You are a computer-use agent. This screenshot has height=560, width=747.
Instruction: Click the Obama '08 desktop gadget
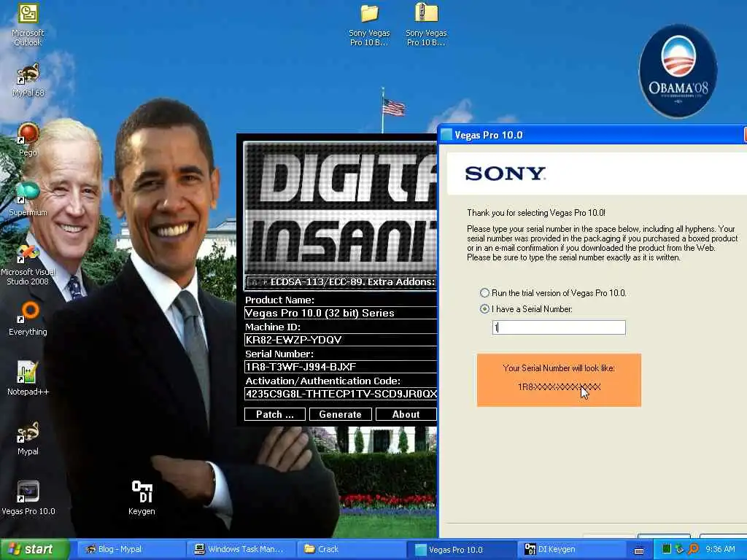(x=678, y=71)
